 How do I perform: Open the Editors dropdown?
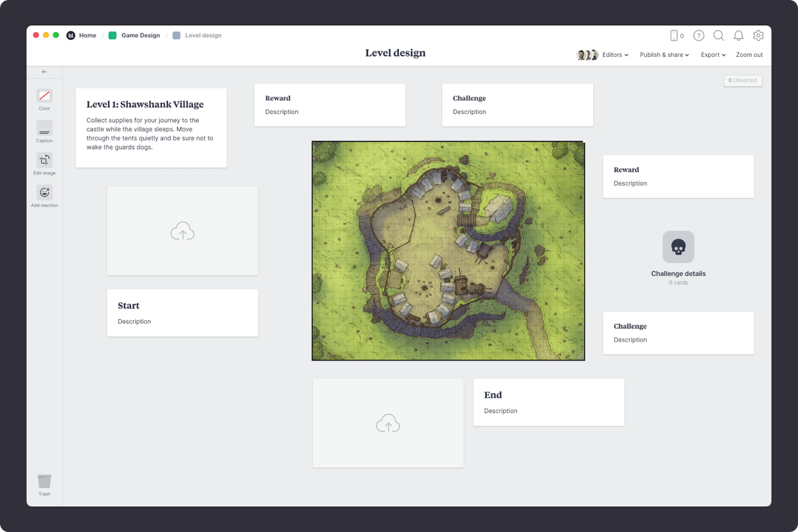pyautogui.click(x=614, y=55)
